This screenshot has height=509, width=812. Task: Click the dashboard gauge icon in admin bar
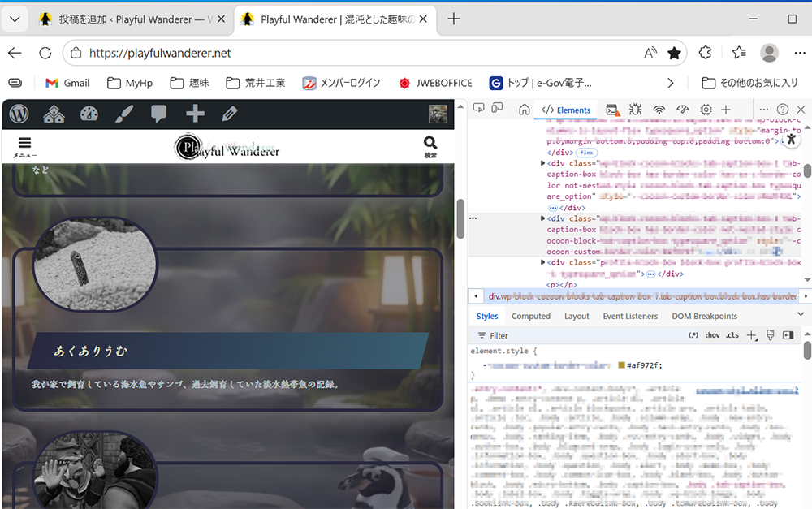(x=89, y=114)
